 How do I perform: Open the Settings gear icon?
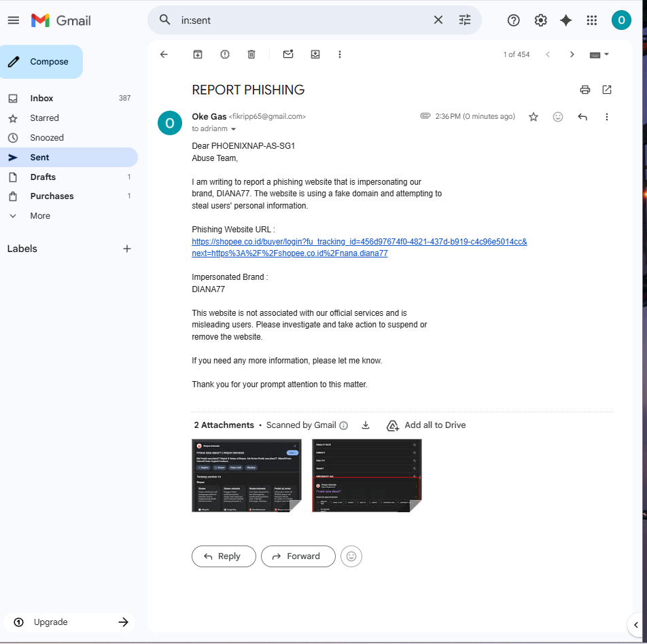tap(540, 20)
